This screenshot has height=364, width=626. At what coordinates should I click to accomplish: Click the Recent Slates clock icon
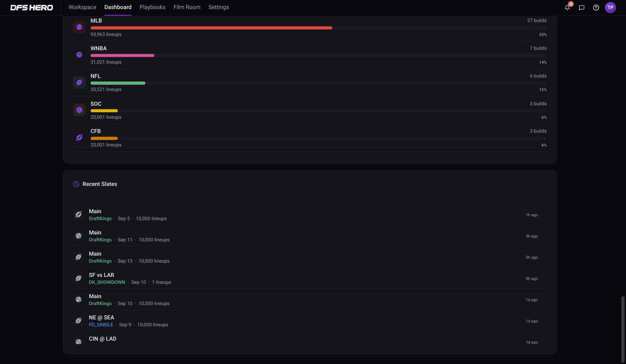click(76, 184)
